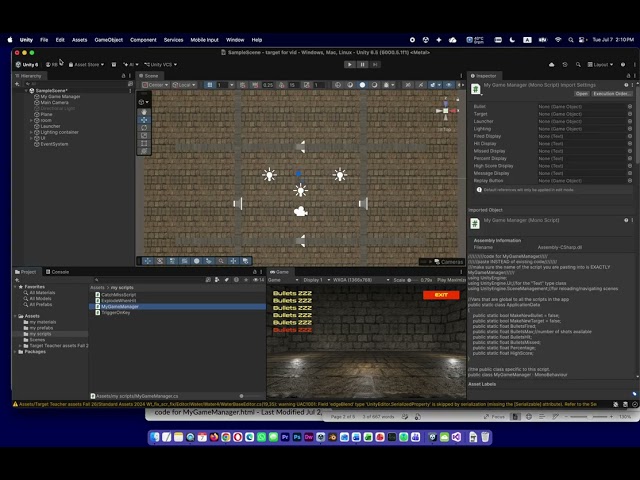Image resolution: width=640 pixels, height=480 pixels.
Task: Open the Unity Cloud icon in toolbar
Action: [x=551, y=64]
